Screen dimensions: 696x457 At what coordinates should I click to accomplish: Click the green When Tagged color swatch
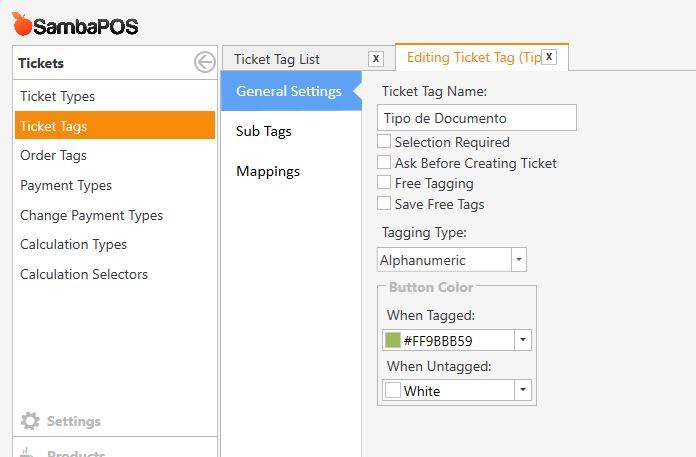click(x=393, y=340)
